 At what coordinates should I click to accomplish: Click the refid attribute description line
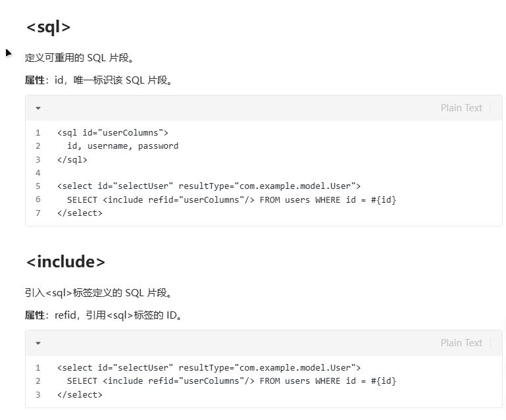tap(103, 315)
